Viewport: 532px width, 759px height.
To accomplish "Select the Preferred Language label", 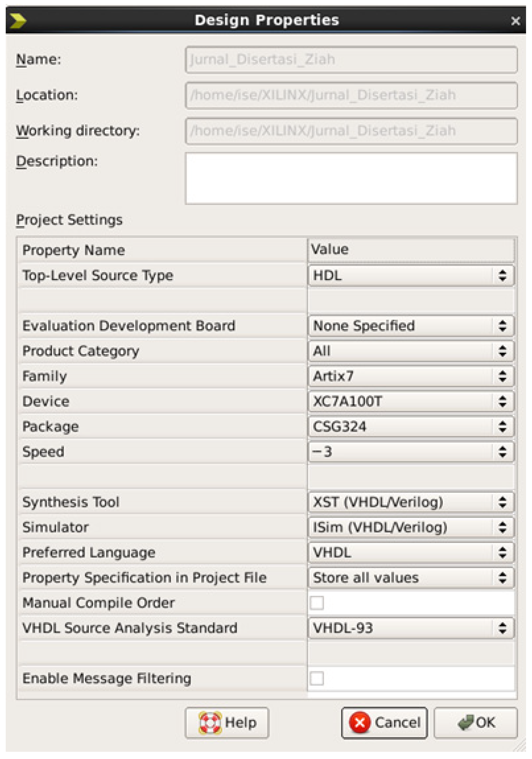I will (x=89, y=553).
